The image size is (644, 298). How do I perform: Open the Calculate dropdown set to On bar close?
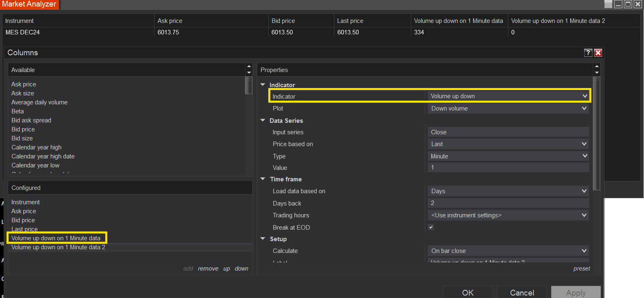click(508, 251)
